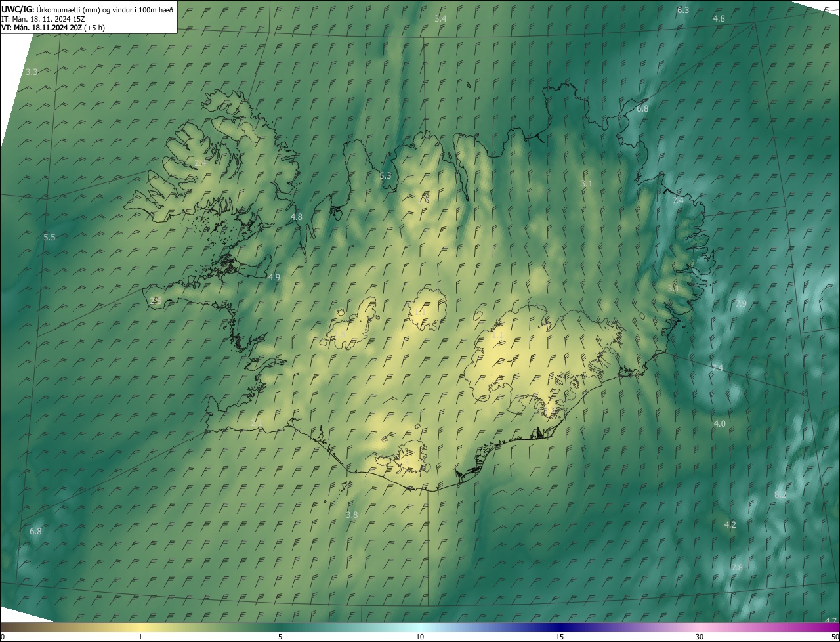Click the "IT: Mán. 18. 11. 2024 15Z" line

point(43,18)
